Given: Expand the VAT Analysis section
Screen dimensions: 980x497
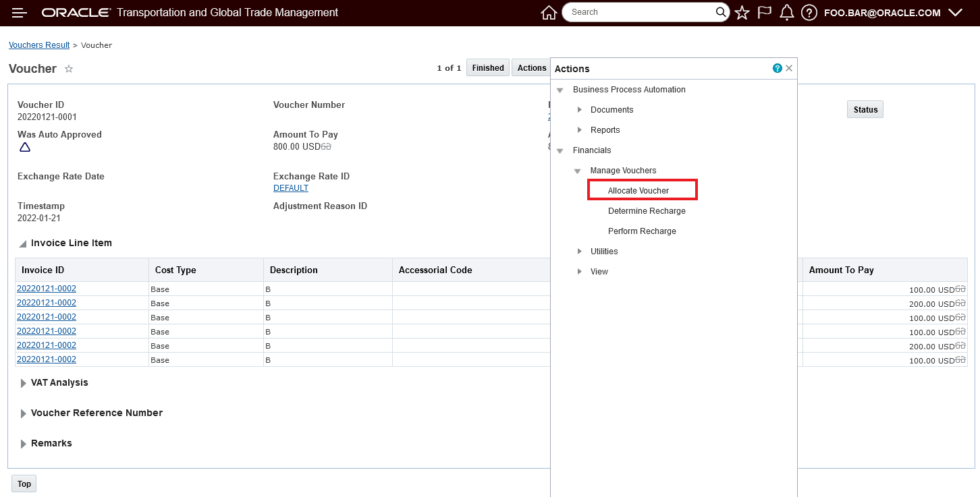Looking at the screenshot, I should pos(24,383).
